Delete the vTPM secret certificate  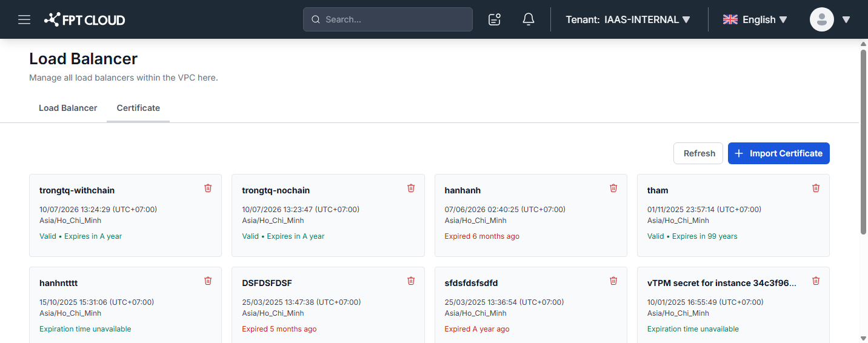816,281
